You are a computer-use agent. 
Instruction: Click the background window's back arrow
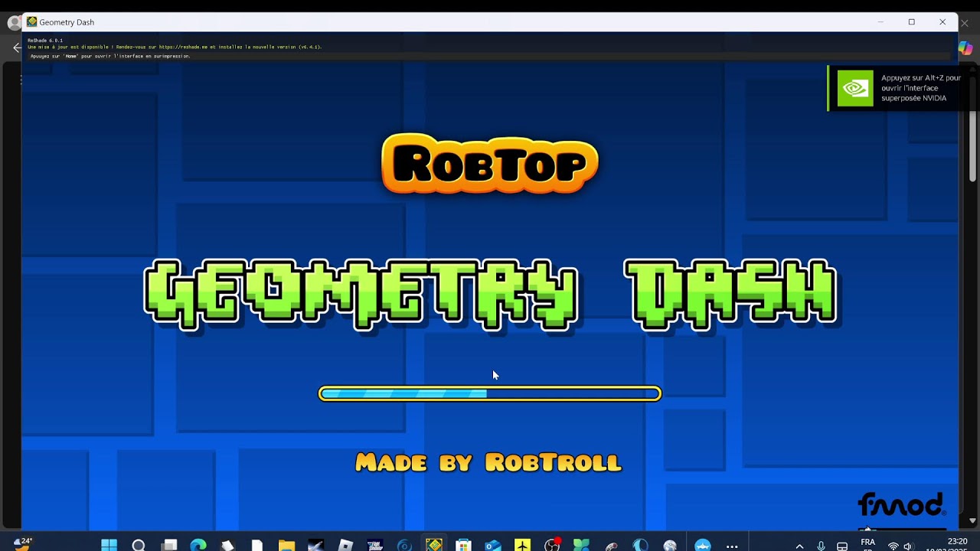17,47
